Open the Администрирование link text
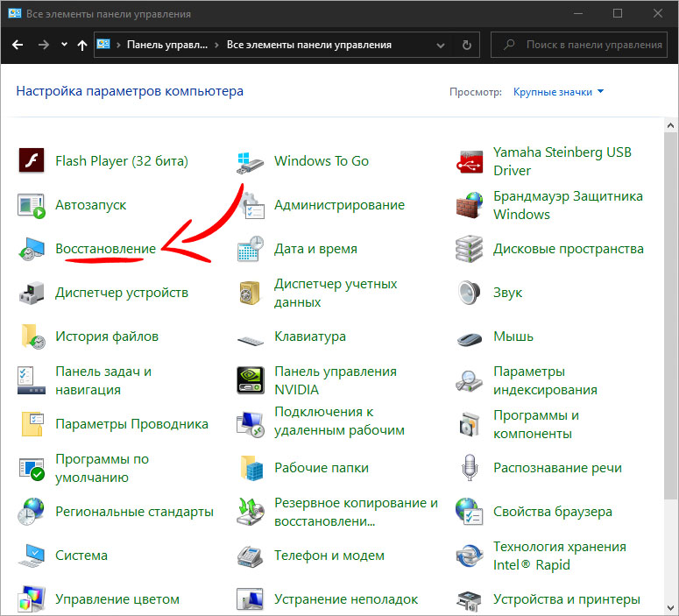The image size is (679, 616). (x=340, y=205)
